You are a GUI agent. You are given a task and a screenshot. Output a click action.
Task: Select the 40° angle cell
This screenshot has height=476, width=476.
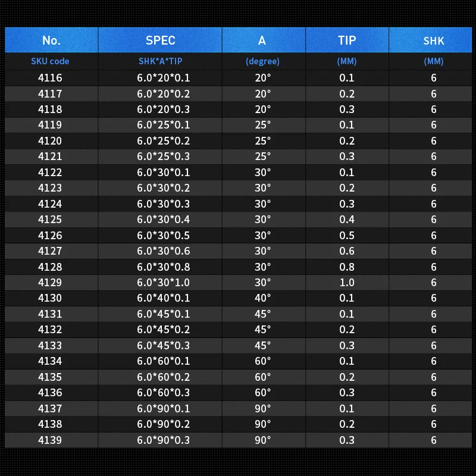point(262,298)
